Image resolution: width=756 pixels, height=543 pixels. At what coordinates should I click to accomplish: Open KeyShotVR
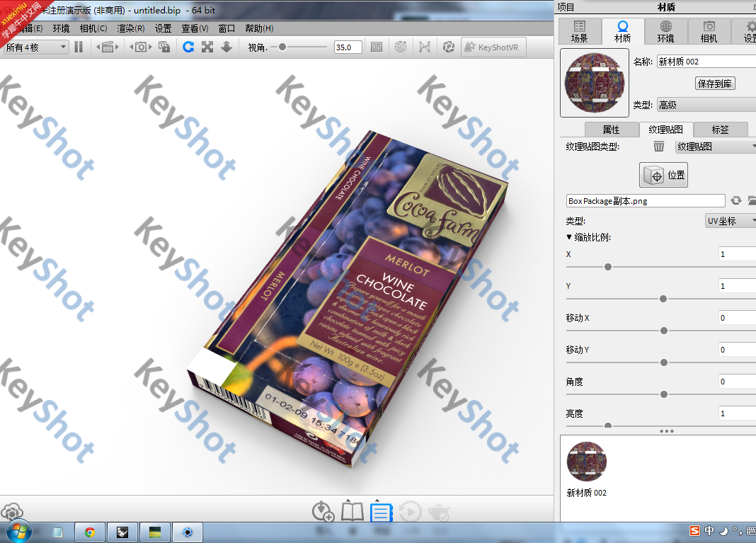[x=493, y=47]
